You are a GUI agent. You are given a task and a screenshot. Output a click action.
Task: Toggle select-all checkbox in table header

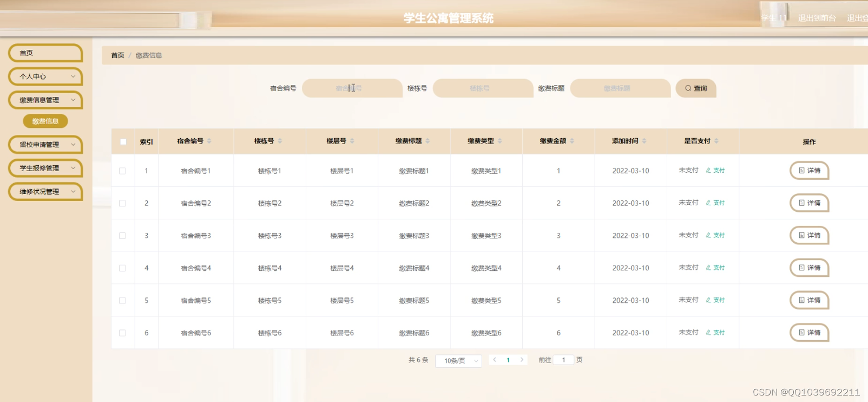(x=123, y=141)
